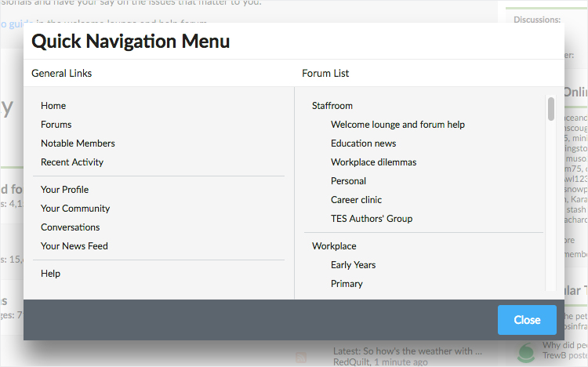Open TES Authors' Group forum
The height and width of the screenshot is (367, 588).
tap(371, 219)
